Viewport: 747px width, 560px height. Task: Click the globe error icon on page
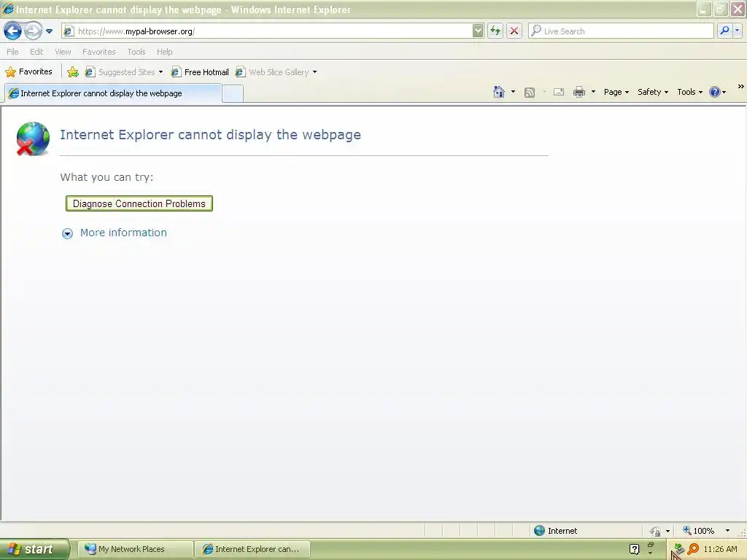pyautogui.click(x=32, y=139)
